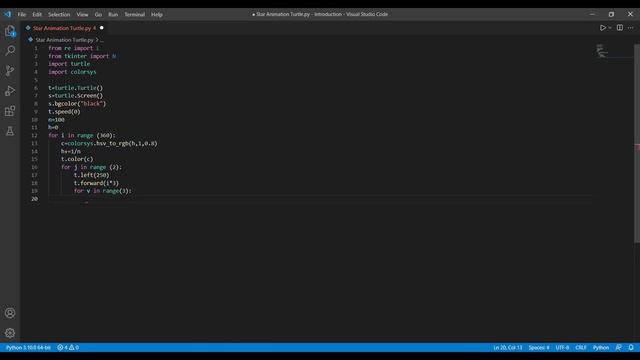640x360 pixels.
Task: Click unsaved dot on editor tab
Action: click(102, 28)
